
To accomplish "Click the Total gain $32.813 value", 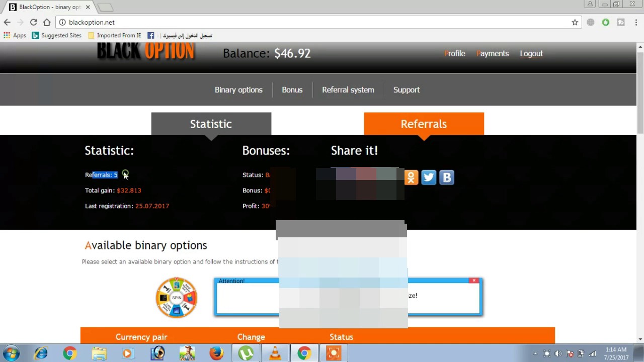I will click(x=129, y=191).
